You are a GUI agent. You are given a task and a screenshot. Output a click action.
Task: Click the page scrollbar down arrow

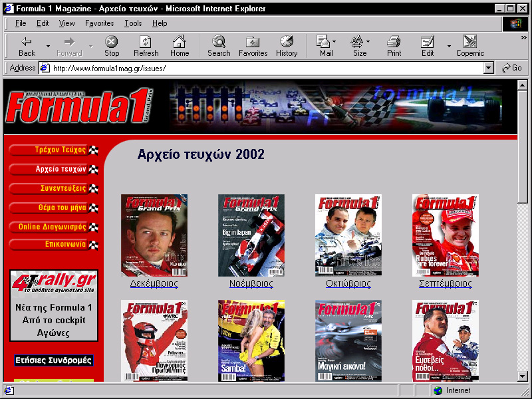(x=523, y=376)
